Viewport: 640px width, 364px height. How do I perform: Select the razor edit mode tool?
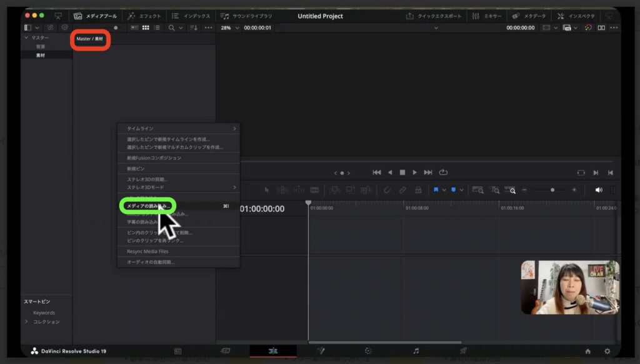314,189
